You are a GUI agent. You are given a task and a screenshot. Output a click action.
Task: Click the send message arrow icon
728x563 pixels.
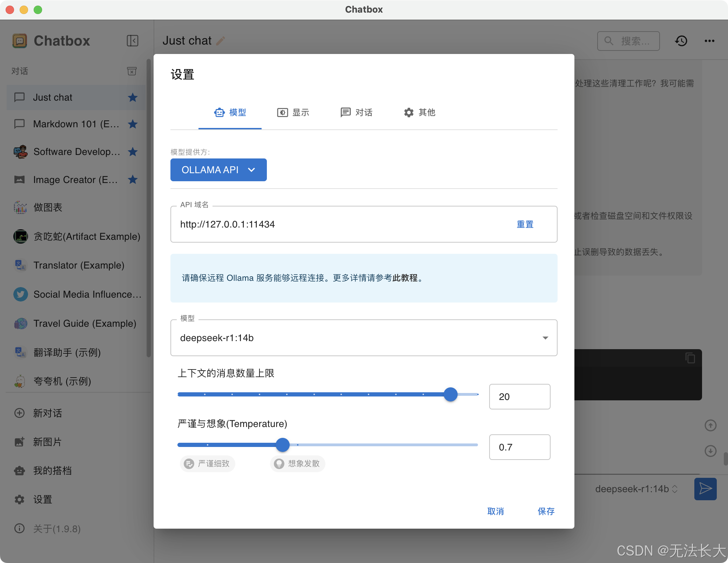(705, 489)
